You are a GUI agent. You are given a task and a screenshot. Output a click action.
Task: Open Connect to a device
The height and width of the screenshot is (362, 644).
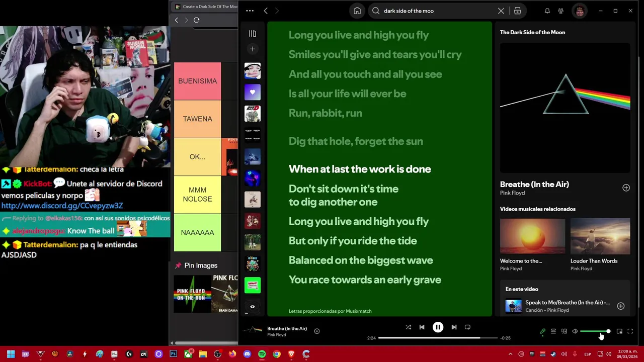[564, 331]
